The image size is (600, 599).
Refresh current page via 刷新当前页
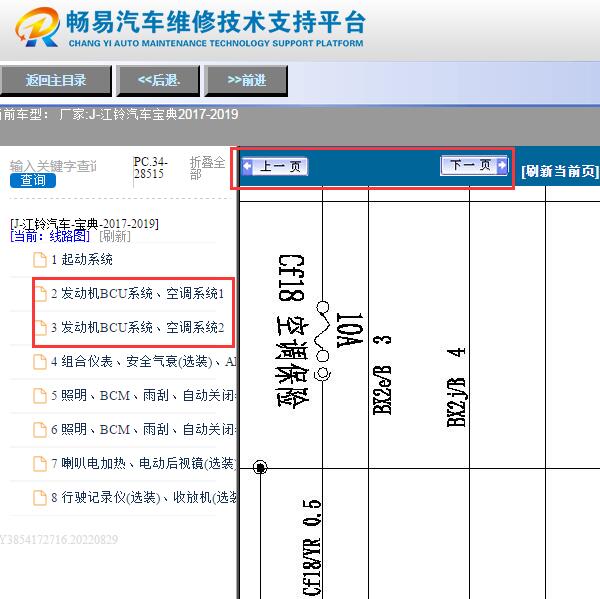pos(560,171)
